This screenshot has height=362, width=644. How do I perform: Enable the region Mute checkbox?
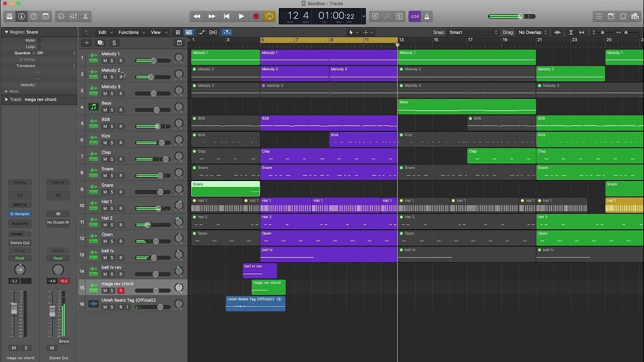point(39,40)
